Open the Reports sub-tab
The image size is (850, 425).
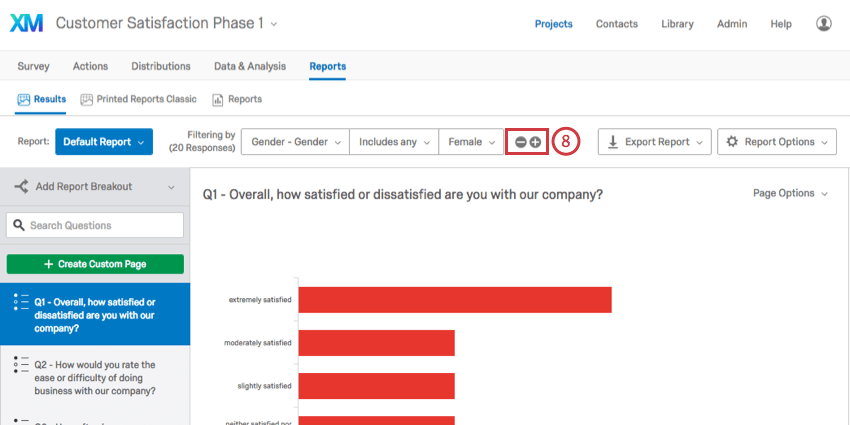pos(237,99)
